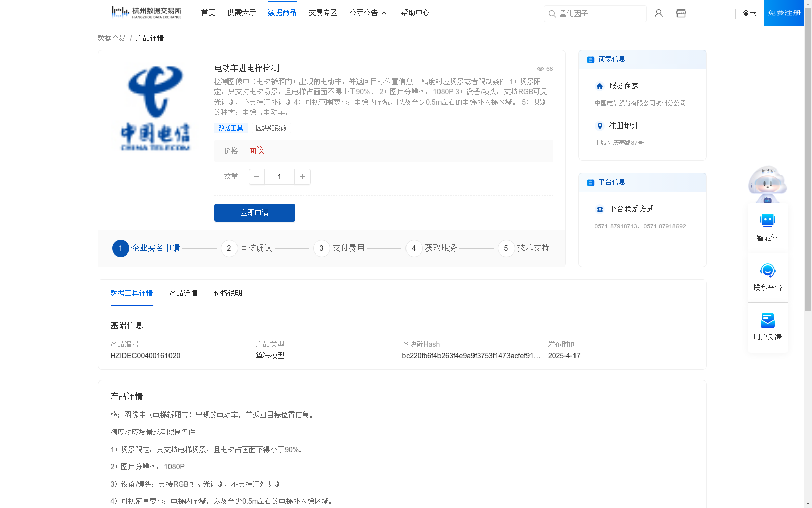812x508 pixels.
Task: Decrease quantity with minus button
Action: (x=257, y=177)
